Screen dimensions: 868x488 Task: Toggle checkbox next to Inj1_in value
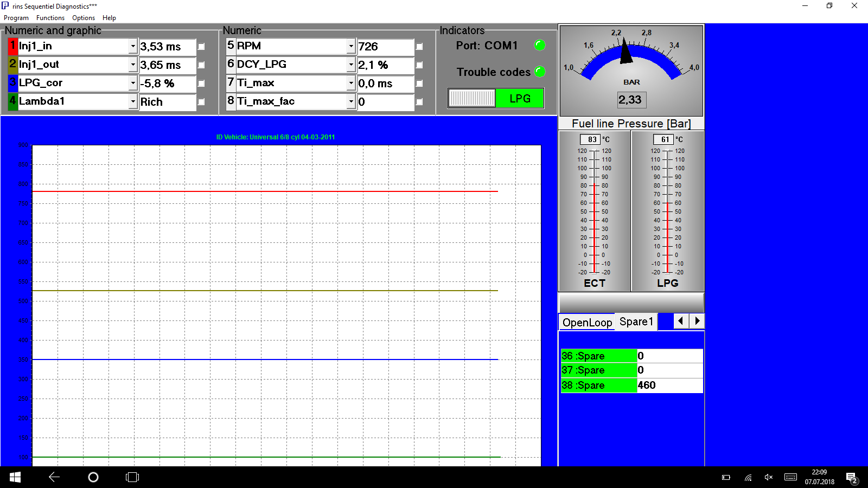coord(201,47)
